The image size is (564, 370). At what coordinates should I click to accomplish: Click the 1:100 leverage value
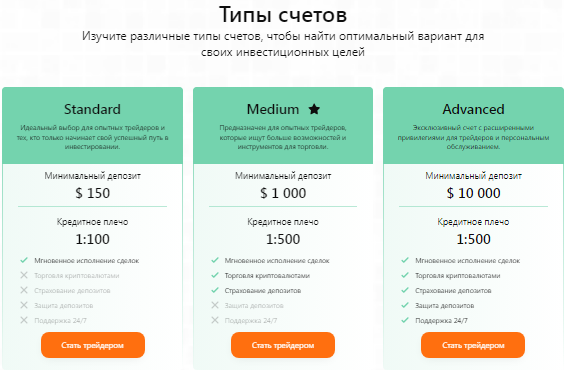[92, 239]
